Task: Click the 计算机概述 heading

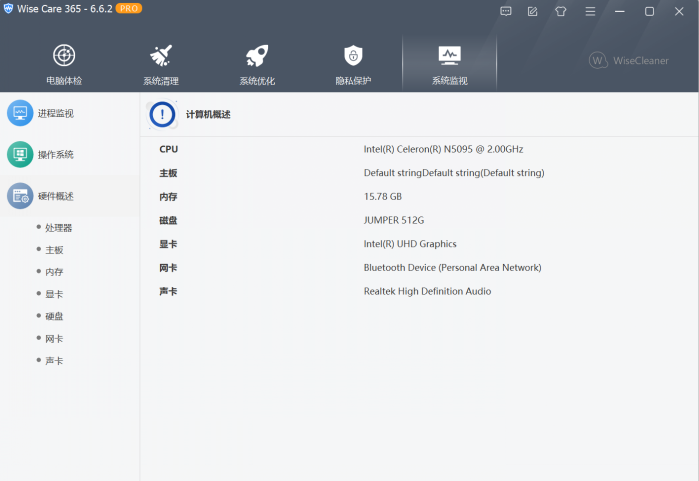Action: (208, 115)
